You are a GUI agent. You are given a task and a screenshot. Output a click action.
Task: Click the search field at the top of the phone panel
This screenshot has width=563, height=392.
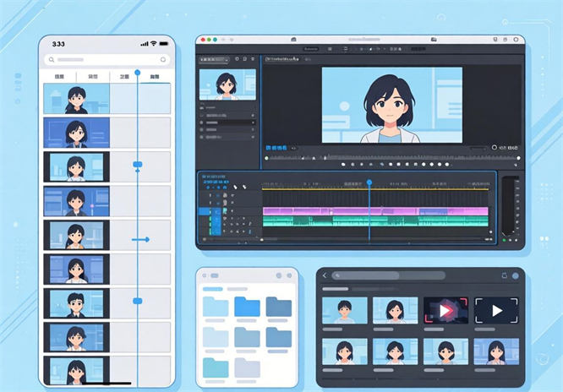tap(107, 60)
